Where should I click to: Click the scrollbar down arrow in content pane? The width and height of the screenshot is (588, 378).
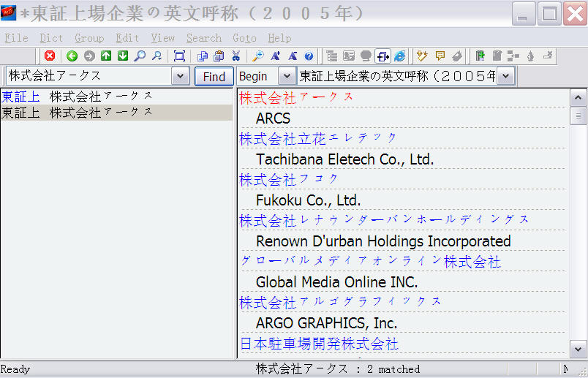point(578,349)
